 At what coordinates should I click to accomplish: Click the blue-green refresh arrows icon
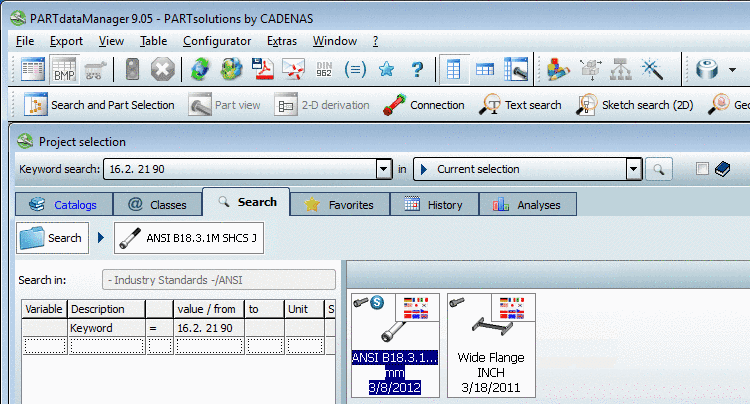(200, 70)
